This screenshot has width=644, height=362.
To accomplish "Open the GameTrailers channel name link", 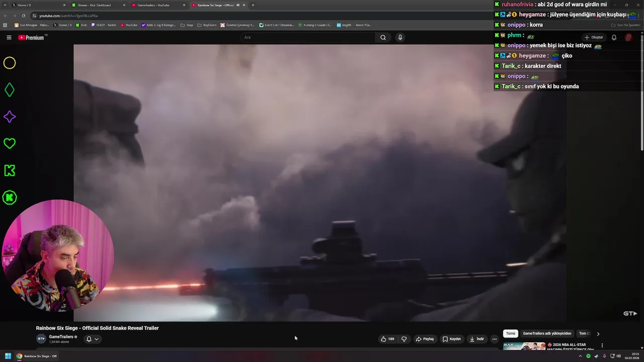I will pyautogui.click(x=61, y=337).
